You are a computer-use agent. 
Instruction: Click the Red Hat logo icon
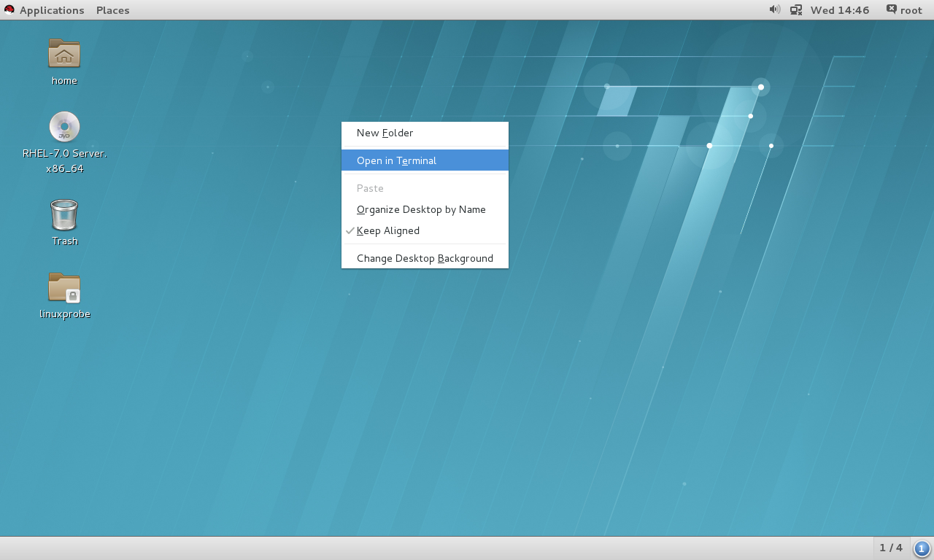[x=9, y=9]
